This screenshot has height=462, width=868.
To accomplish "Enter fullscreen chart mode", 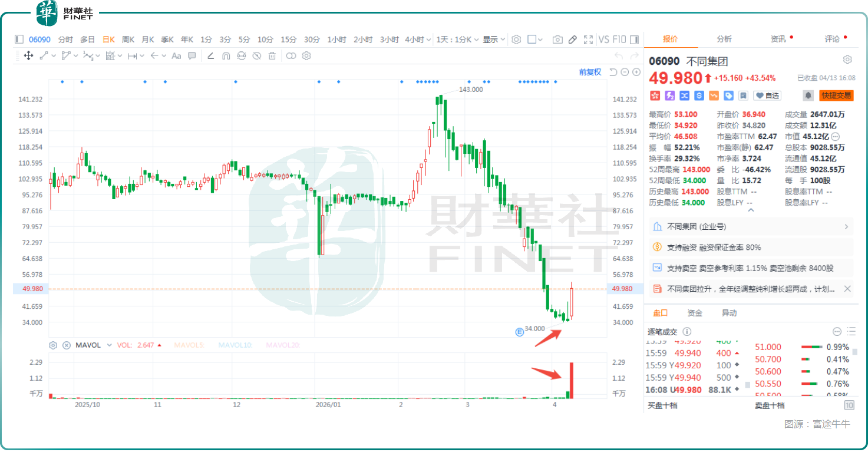I will pyautogui.click(x=588, y=39).
